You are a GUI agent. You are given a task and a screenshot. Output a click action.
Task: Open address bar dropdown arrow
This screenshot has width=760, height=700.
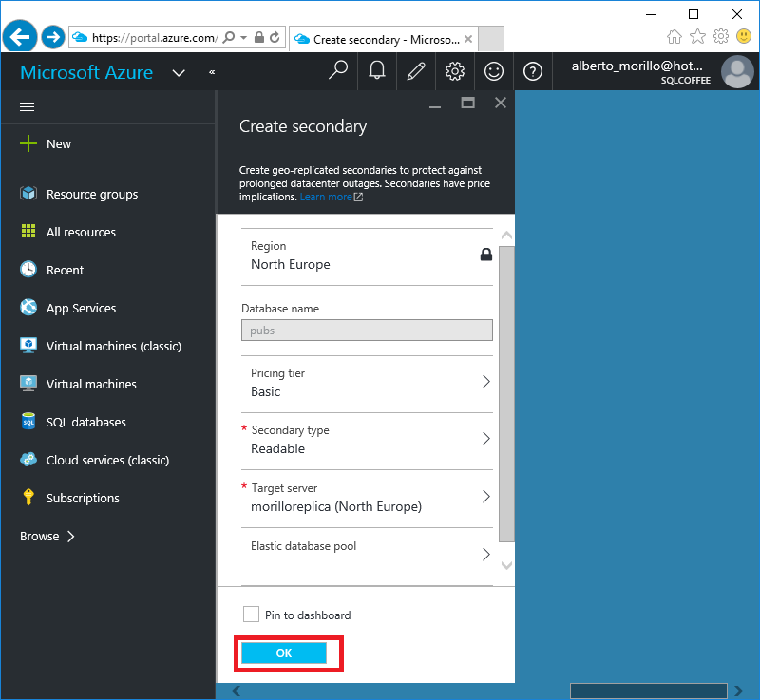[x=244, y=37]
